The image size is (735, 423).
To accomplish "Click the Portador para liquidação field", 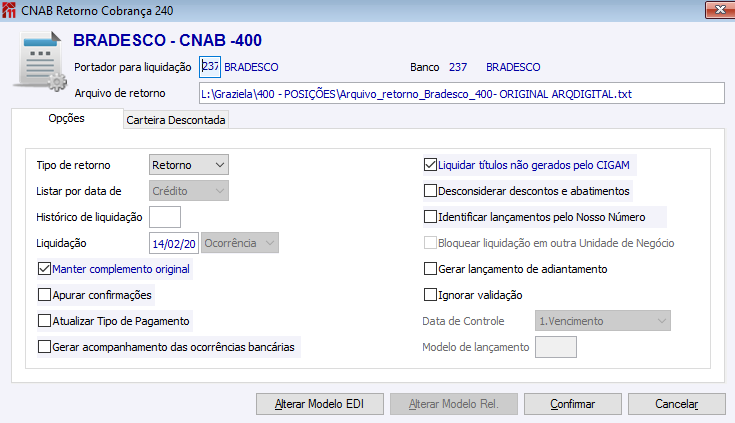I will [210, 67].
